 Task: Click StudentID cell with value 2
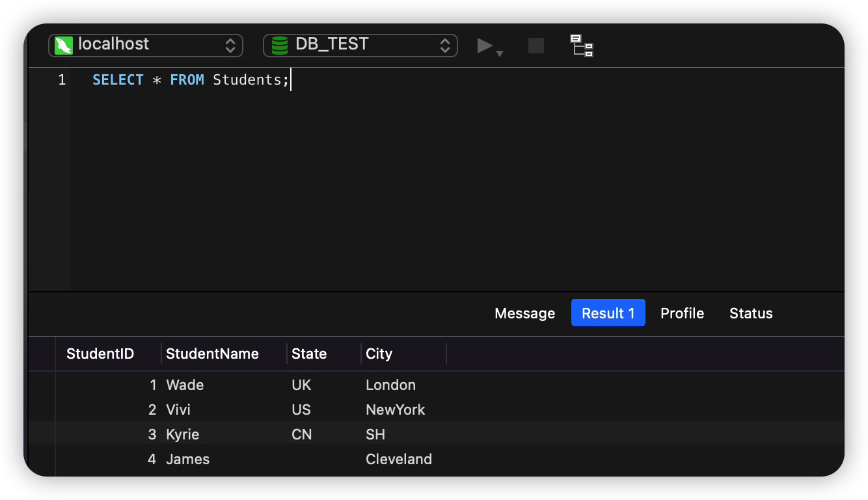click(x=109, y=410)
